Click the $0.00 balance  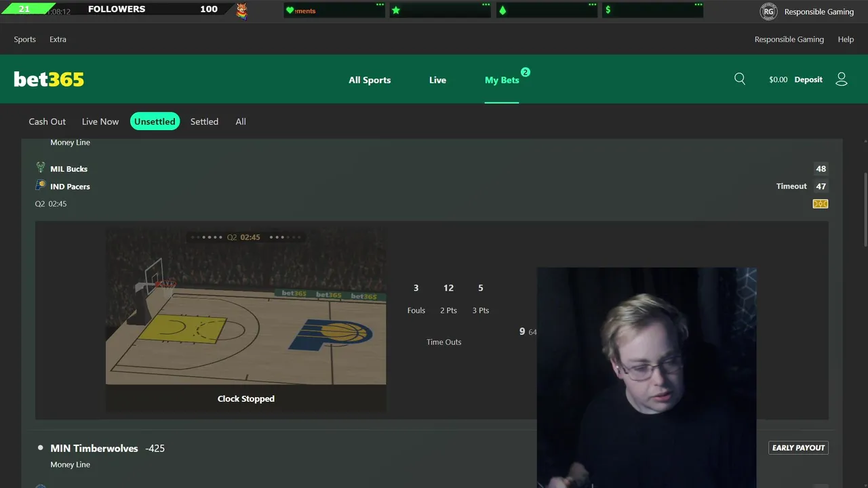(778, 79)
